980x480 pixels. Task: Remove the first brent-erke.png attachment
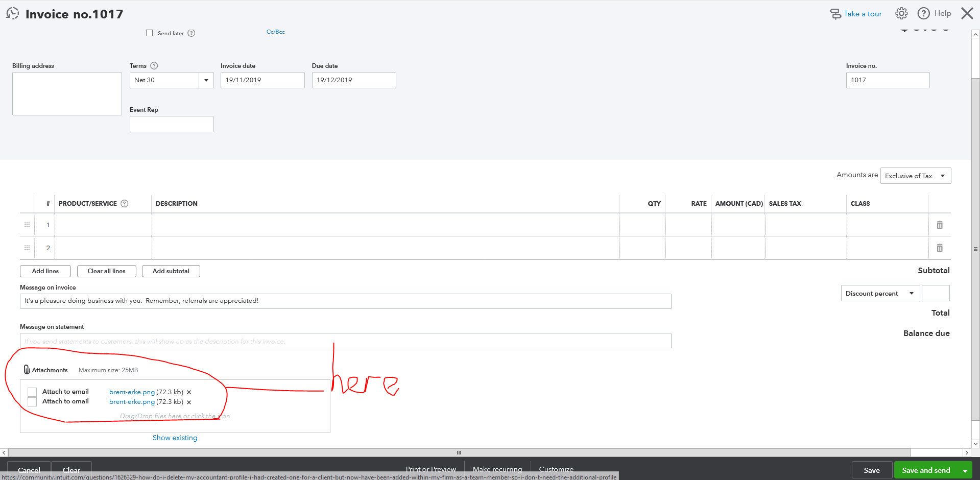(189, 392)
